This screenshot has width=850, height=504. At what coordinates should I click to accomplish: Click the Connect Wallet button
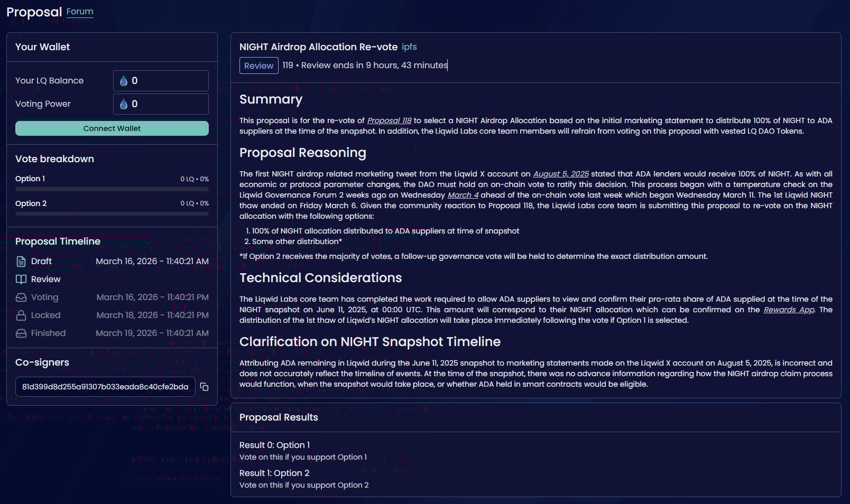point(112,128)
